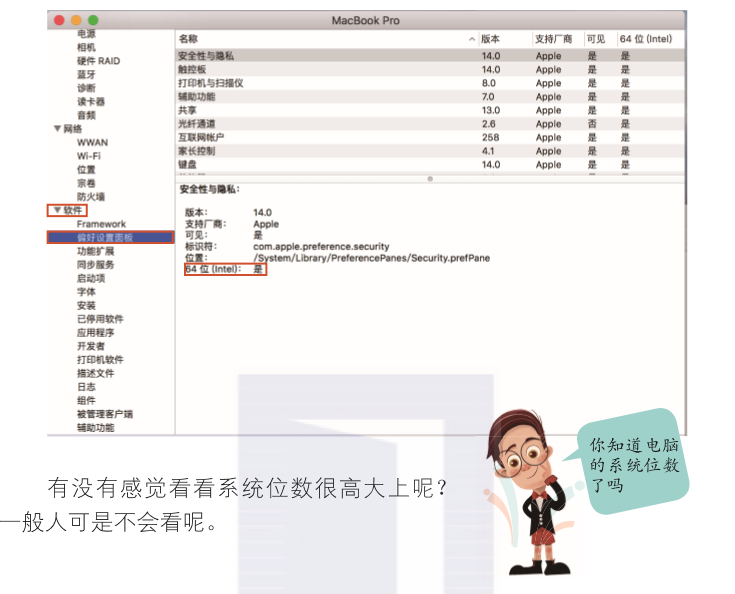Select the 打印机与扫描仪 table row
The image size is (735, 594).
click(430, 83)
